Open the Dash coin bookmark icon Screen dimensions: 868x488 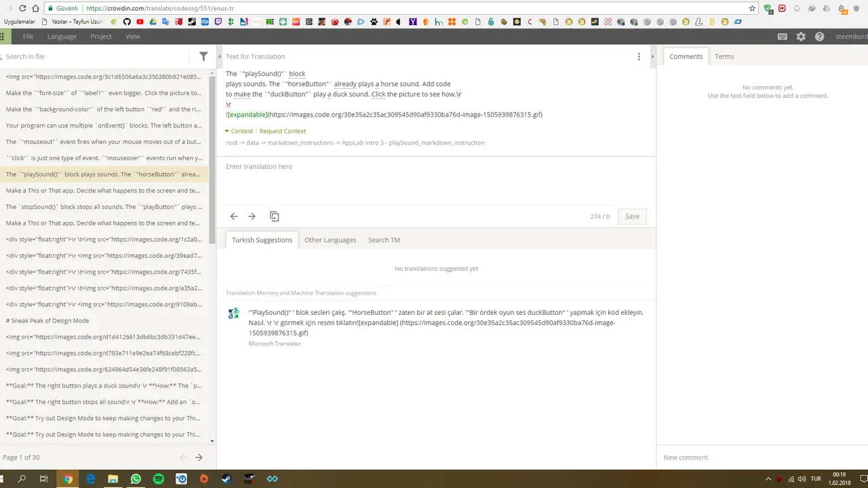click(738, 22)
